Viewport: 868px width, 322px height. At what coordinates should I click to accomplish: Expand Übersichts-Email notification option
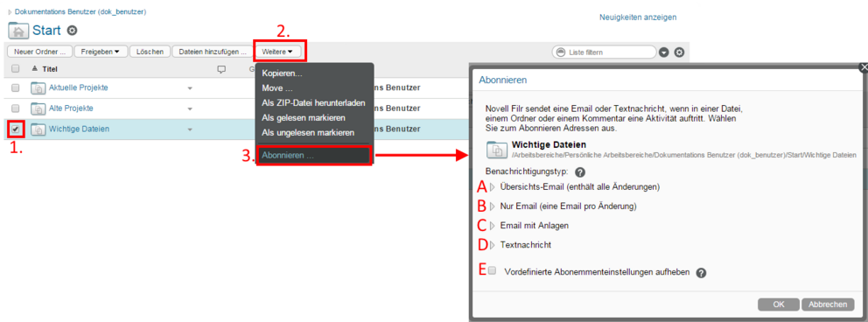click(492, 187)
